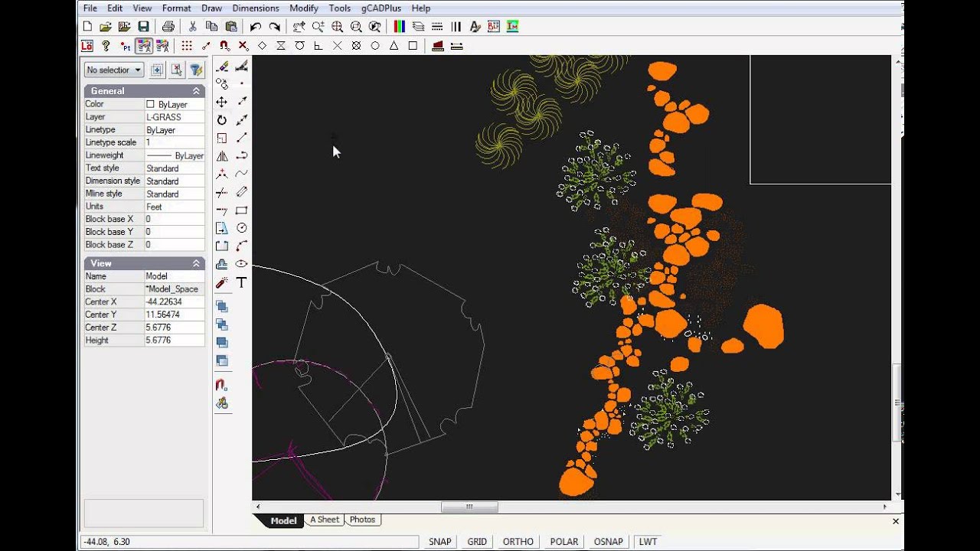Click the Height value field
Viewport: 980px width, 551px height.
pos(175,340)
